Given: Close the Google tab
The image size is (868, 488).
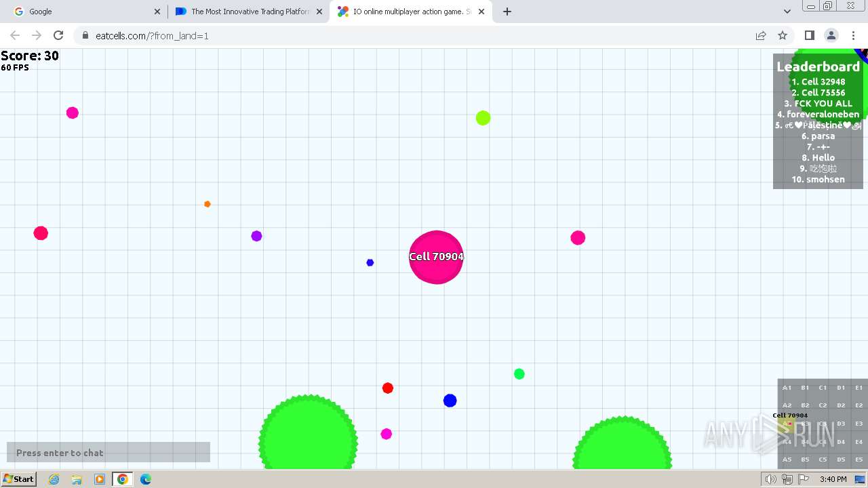Looking at the screenshot, I should (157, 12).
